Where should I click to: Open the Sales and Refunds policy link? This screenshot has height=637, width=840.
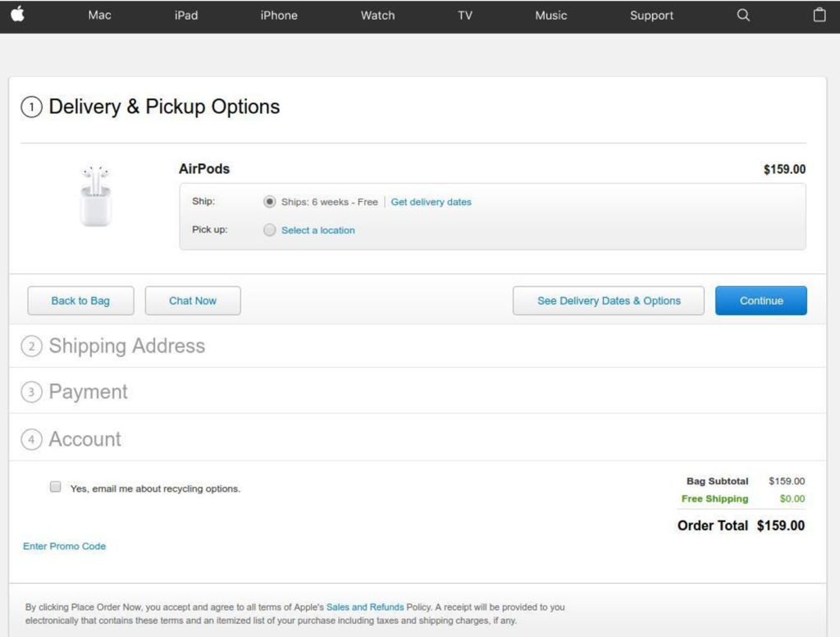coord(365,607)
